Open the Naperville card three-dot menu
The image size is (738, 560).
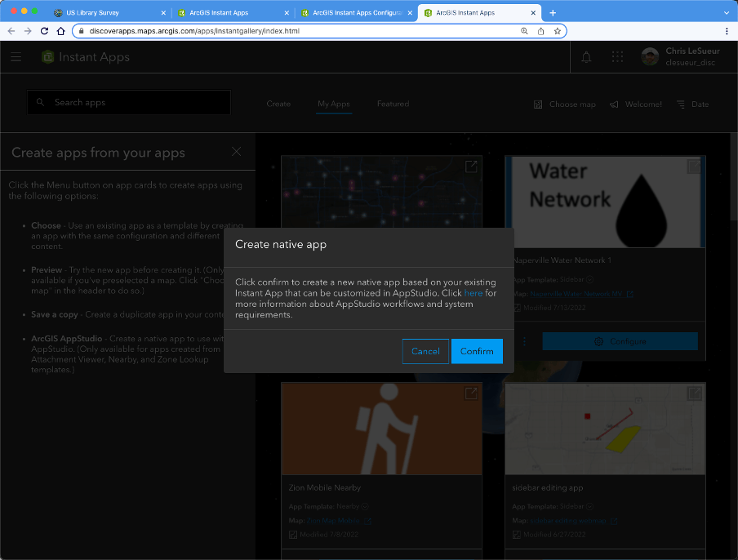point(524,341)
